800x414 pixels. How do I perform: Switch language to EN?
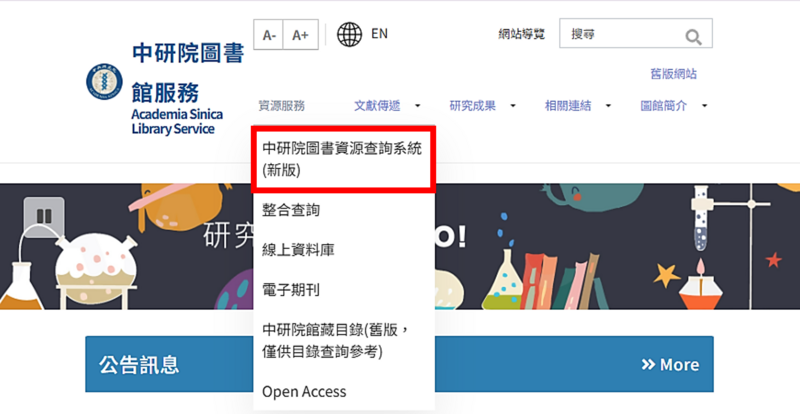coord(379,34)
